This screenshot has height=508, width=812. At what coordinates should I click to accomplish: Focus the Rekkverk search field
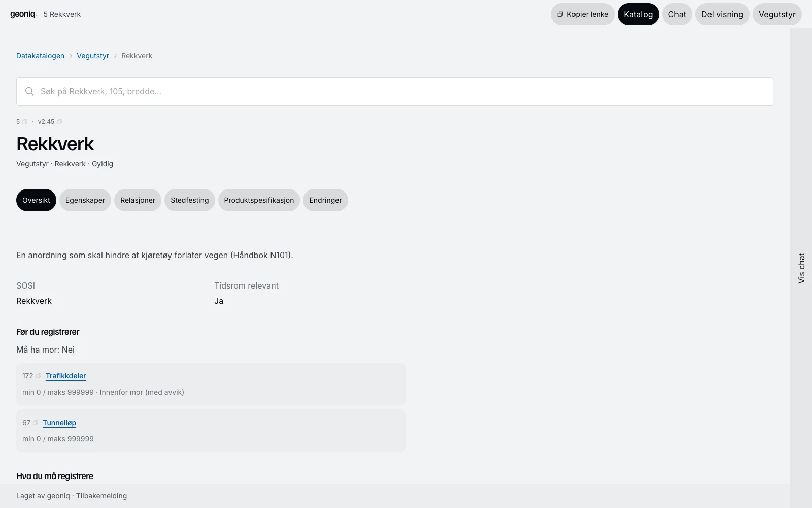tap(395, 91)
